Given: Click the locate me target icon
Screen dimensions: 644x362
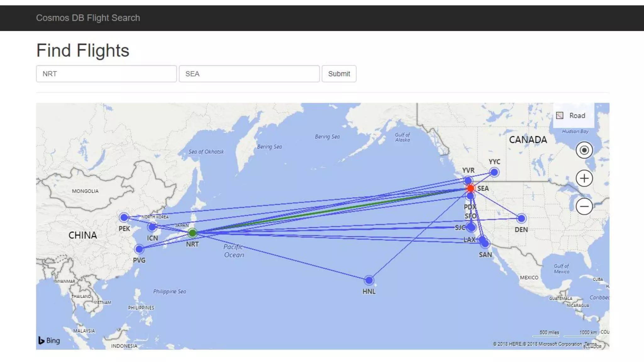Looking at the screenshot, I should [584, 150].
